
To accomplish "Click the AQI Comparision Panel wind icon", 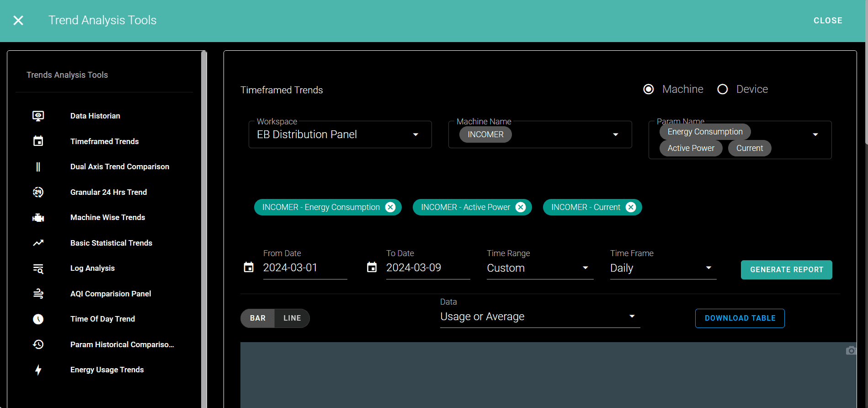I will point(38,294).
